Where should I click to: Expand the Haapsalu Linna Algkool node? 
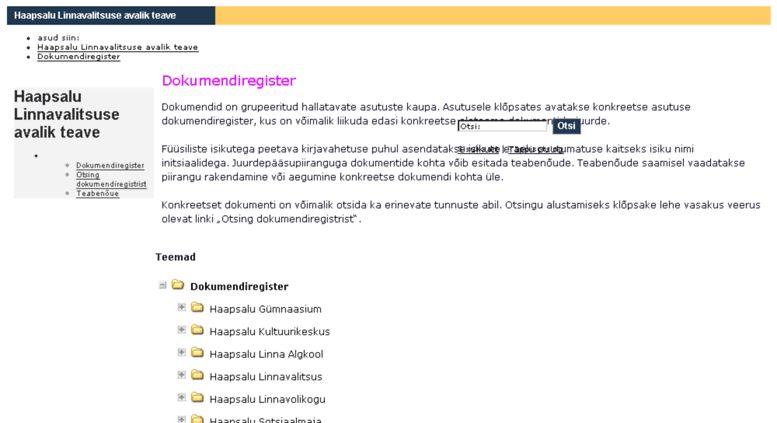[x=181, y=353]
